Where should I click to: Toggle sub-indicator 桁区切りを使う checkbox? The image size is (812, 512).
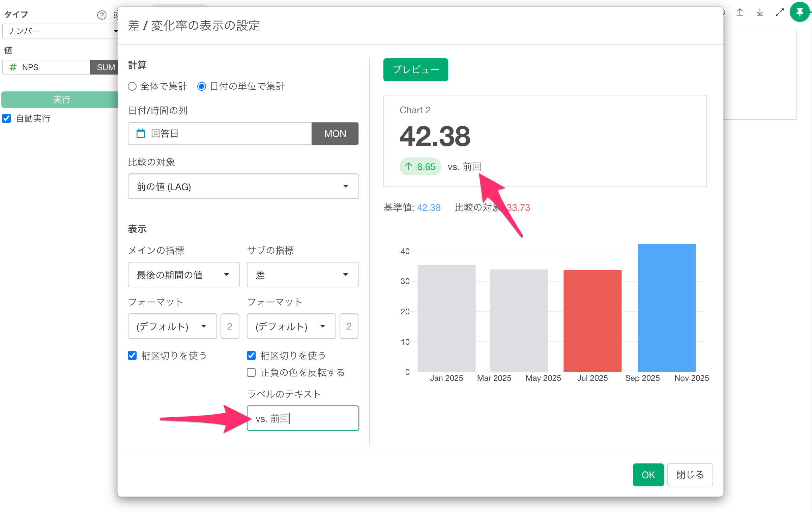tap(251, 355)
